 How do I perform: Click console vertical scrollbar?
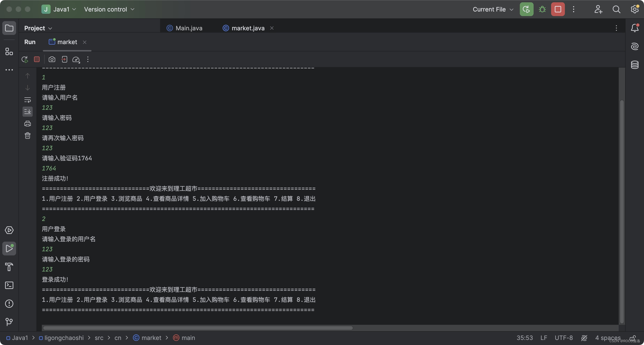[621, 212]
